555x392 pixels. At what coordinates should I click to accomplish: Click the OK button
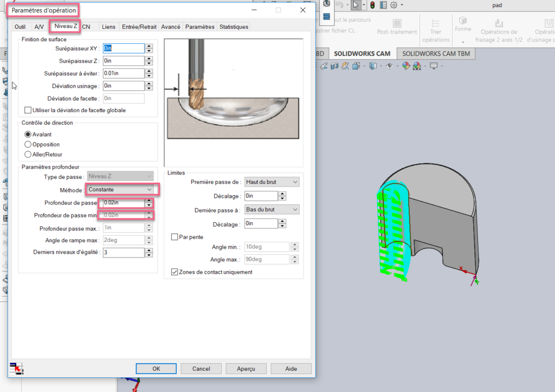(x=156, y=369)
